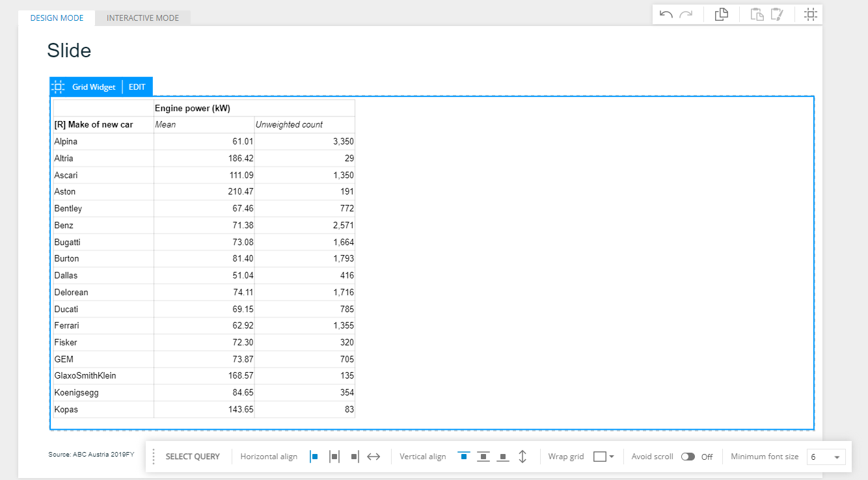This screenshot has height=480, width=868.
Task: Stretch grid vertically
Action: coord(522,457)
